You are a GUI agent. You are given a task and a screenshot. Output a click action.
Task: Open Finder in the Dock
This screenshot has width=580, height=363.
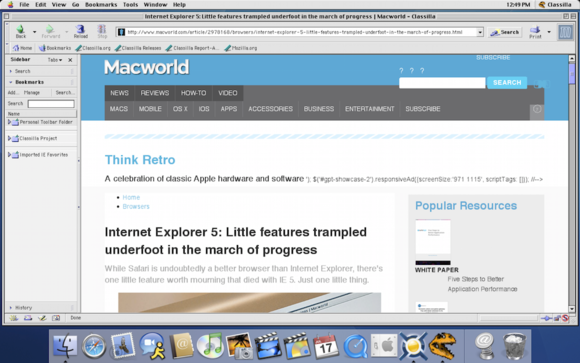coord(65,346)
